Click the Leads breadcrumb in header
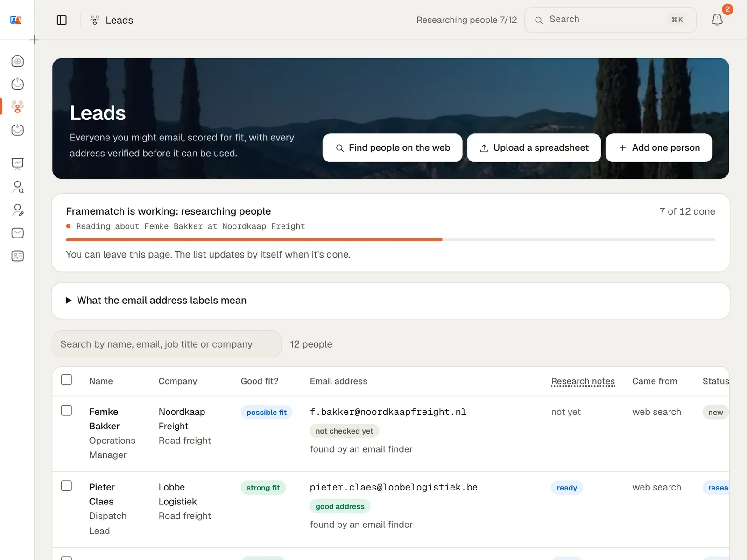This screenshot has width=747, height=560. click(119, 20)
